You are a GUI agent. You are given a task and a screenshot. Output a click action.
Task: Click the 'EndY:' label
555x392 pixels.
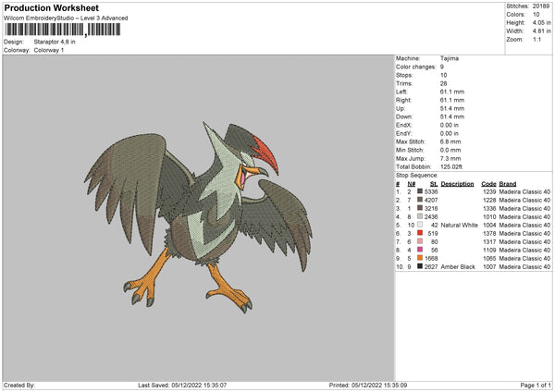coord(404,134)
